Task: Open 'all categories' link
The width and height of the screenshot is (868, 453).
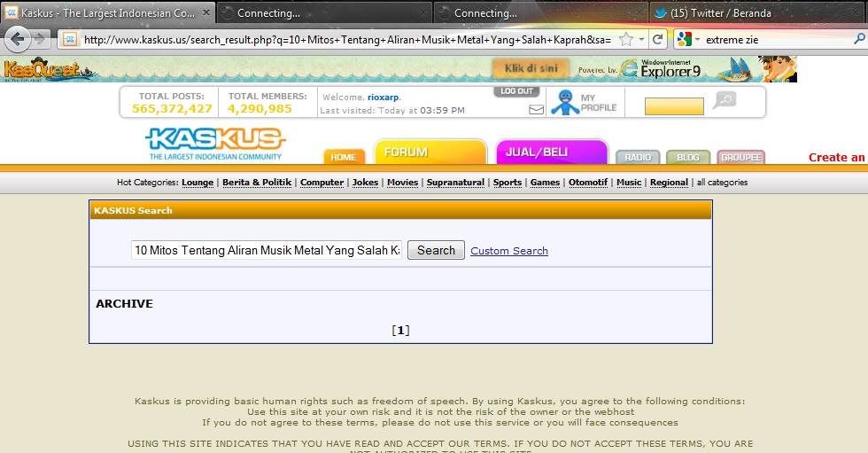Action: (722, 183)
